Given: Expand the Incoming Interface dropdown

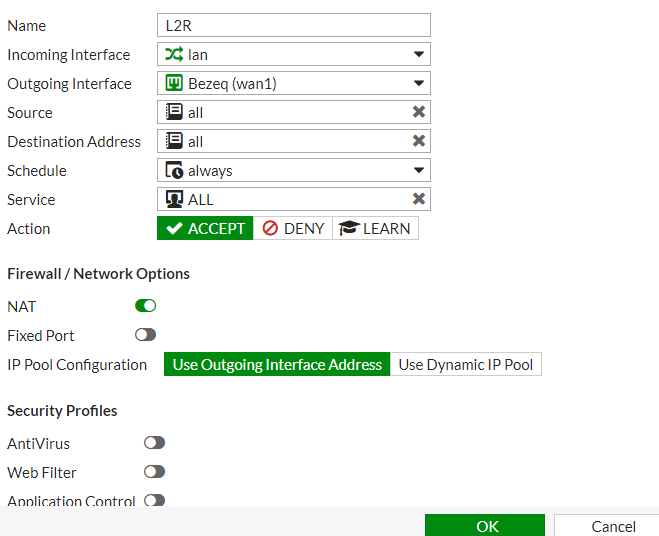Looking at the screenshot, I should (x=418, y=55).
